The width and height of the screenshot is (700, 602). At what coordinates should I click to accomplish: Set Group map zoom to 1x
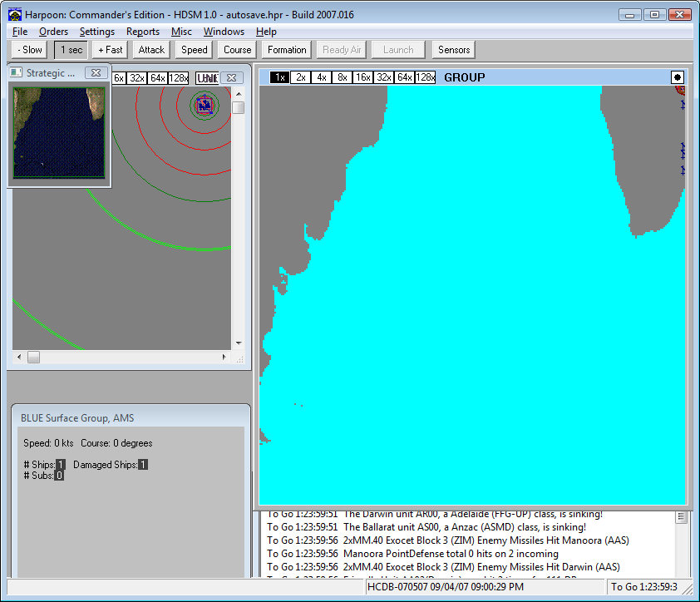tap(280, 77)
